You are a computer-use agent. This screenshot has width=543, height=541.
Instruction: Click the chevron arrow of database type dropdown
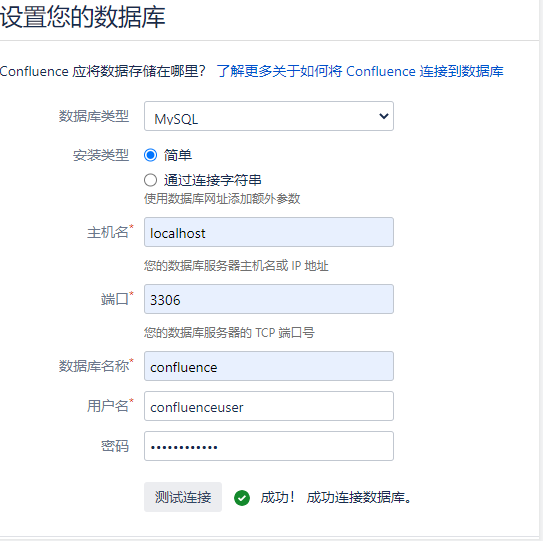click(383, 116)
